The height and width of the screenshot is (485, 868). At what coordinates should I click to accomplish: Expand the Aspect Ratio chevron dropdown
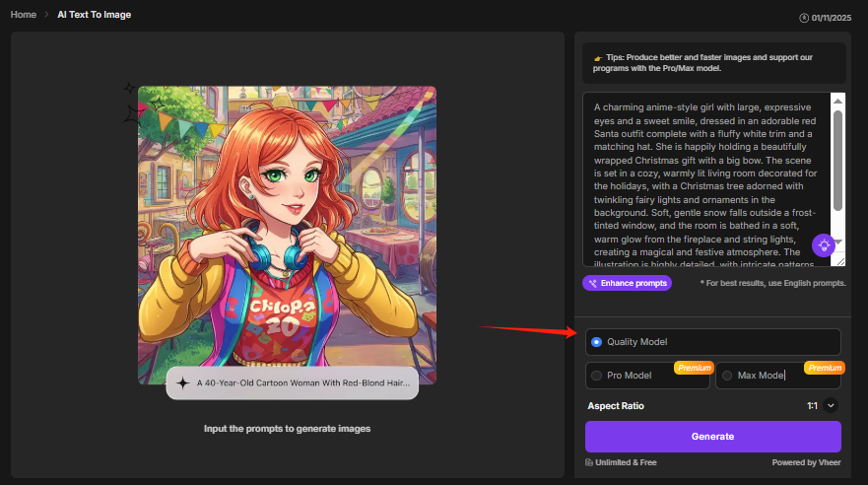point(831,405)
